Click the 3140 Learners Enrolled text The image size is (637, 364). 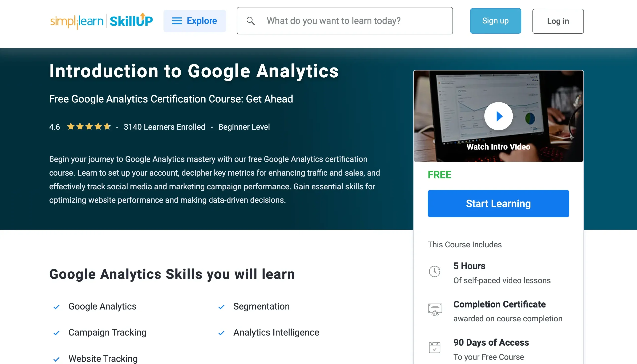click(164, 127)
